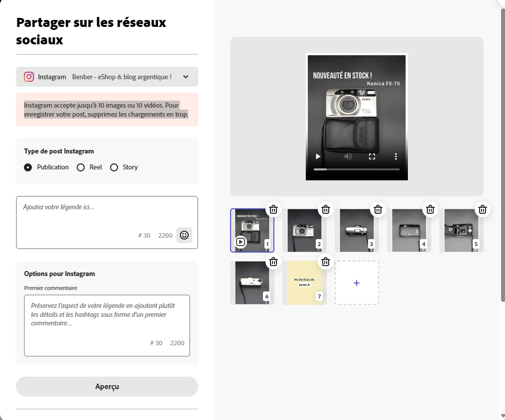Seek on the video progress bar

(357, 169)
